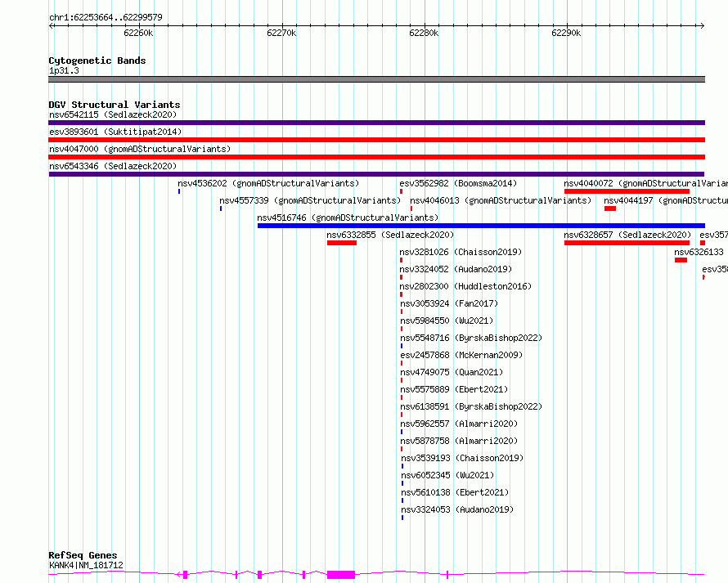Viewport: 728px width, 583px height.
Task: Click the 1p31.3 cytogenetic band label
Action: tap(64, 70)
